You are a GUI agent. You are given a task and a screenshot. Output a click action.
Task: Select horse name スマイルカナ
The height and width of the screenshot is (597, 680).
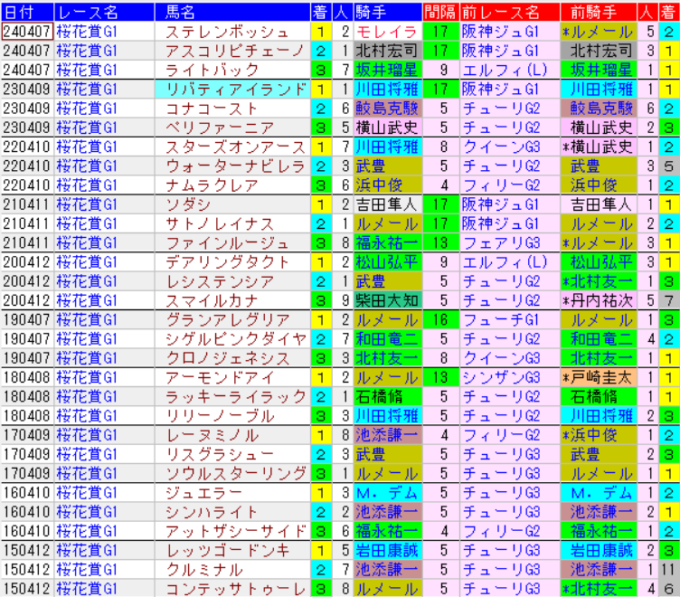coord(212,300)
